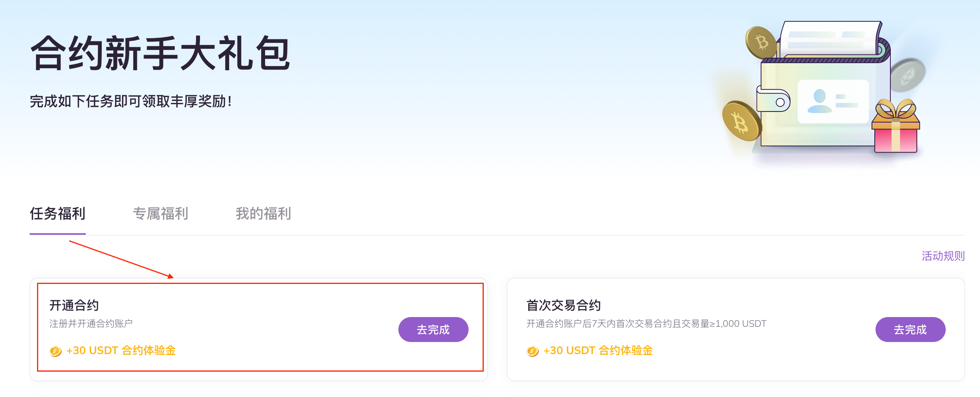Click 去完成 button for 开通合约 task

coord(433,330)
